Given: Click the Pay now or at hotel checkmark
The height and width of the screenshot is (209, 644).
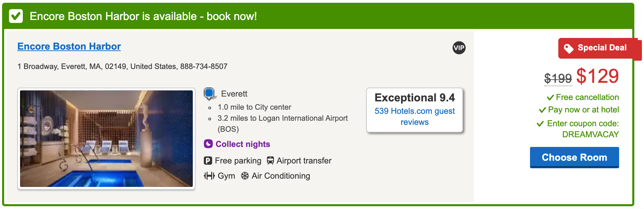Looking at the screenshot, I should 542,110.
